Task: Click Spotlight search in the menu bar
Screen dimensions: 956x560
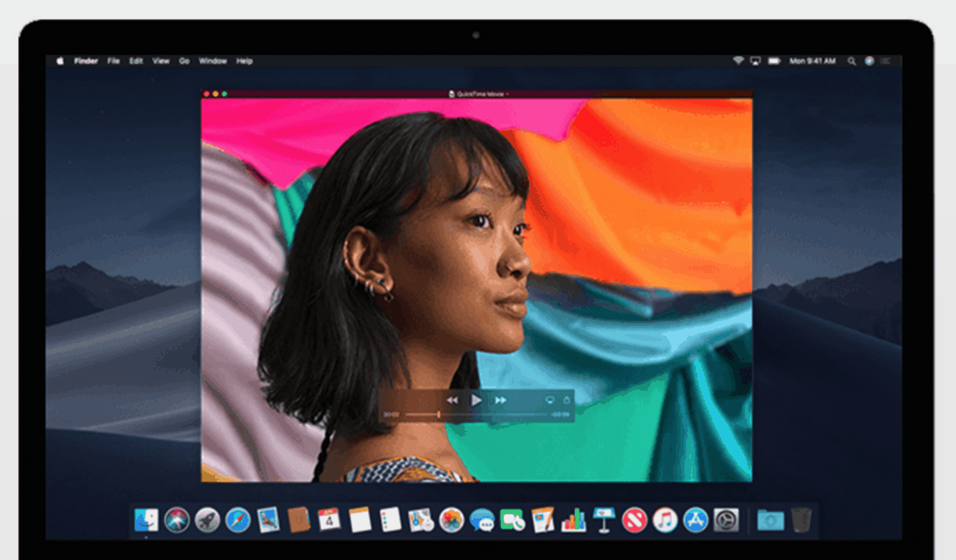Action: pyautogui.click(x=850, y=60)
